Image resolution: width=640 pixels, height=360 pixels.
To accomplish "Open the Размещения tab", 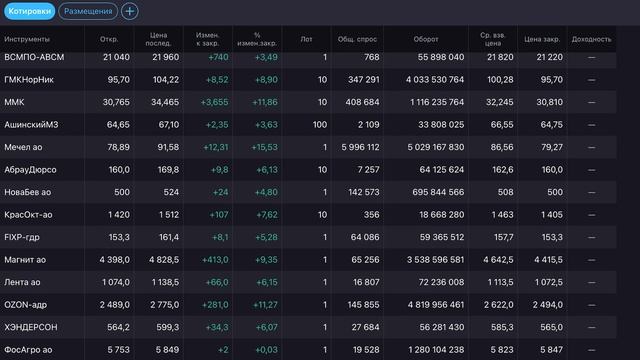I will 88,11.
